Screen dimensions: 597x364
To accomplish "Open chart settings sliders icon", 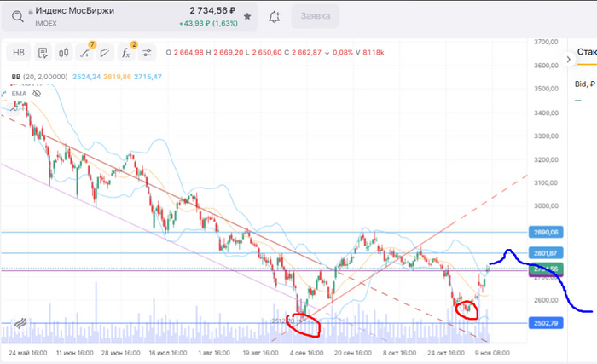I will click(x=147, y=53).
